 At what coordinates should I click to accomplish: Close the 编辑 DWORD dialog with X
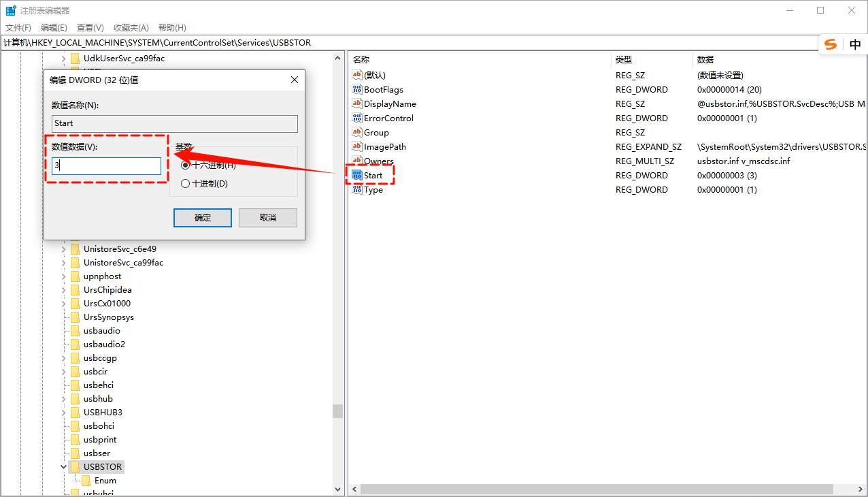[295, 80]
